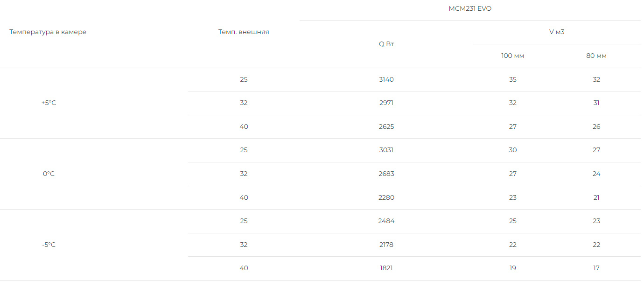
Task: Click the +5°C chamber temperature cell
Action: tap(49, 103)
